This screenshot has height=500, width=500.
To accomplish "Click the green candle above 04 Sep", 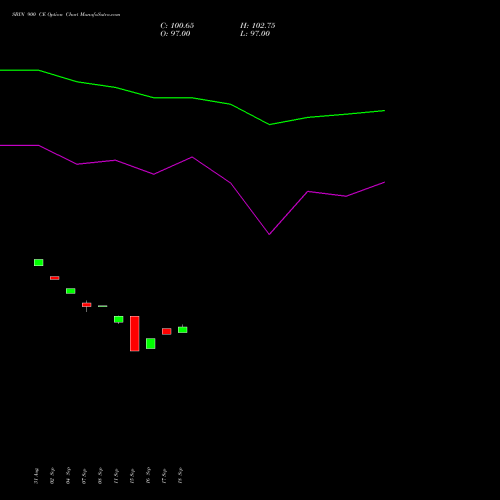I will point(71,291).
